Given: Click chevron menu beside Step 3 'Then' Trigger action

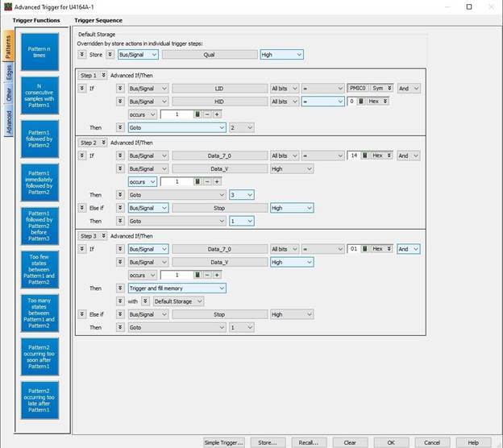Looking at the screenshot, I should pyautogui.click(x=120, y=288).
